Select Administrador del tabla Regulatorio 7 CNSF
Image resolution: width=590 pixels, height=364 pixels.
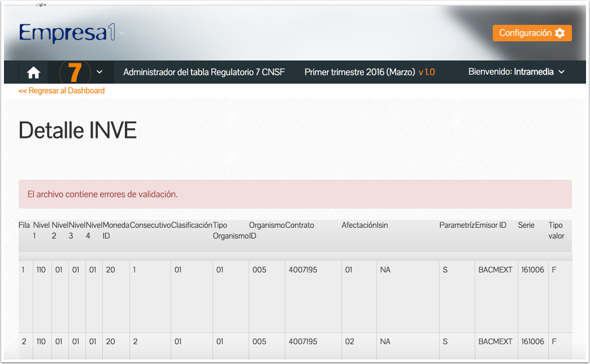204,72
